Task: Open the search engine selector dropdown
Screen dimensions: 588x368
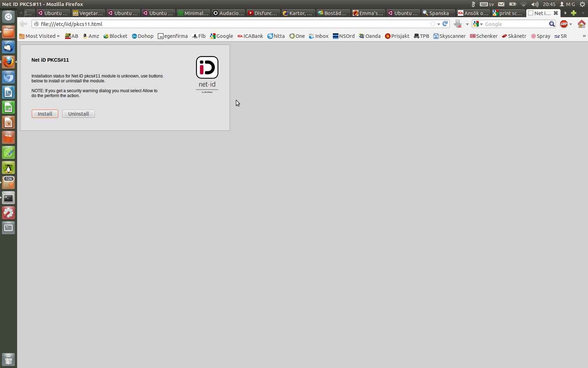Action: point(478,24)
